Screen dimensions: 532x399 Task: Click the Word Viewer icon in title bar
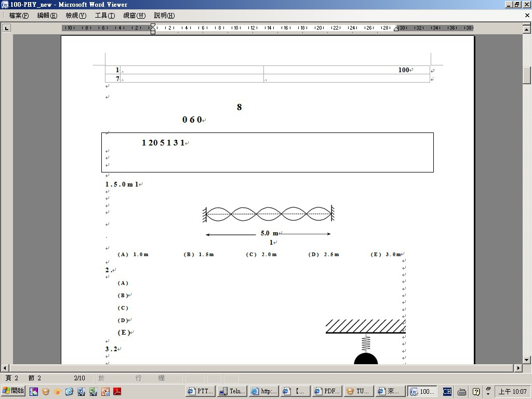pyautogui.click(x=5, y=5)
